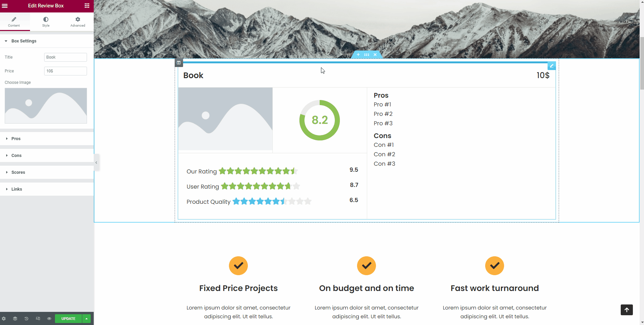Click the edit column handle icon

click(179, 63)
